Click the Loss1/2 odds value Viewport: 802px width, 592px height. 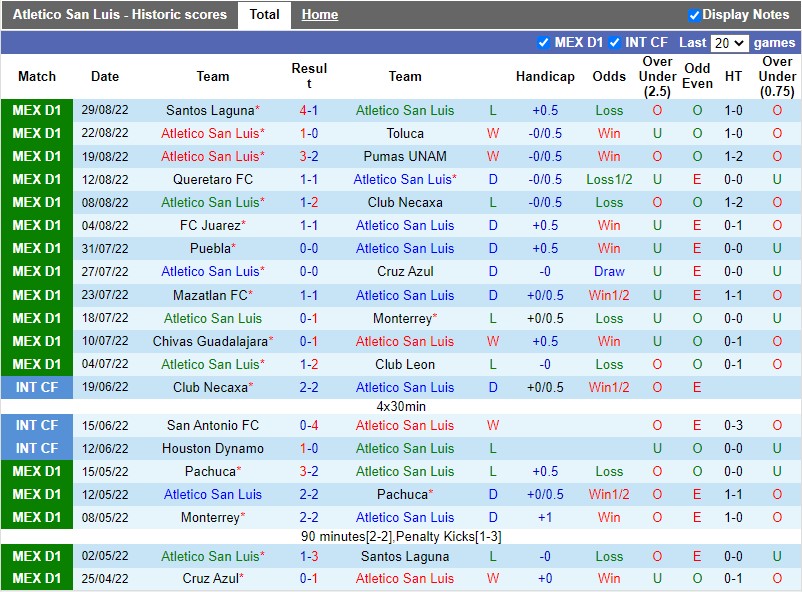tap(609, 180)
